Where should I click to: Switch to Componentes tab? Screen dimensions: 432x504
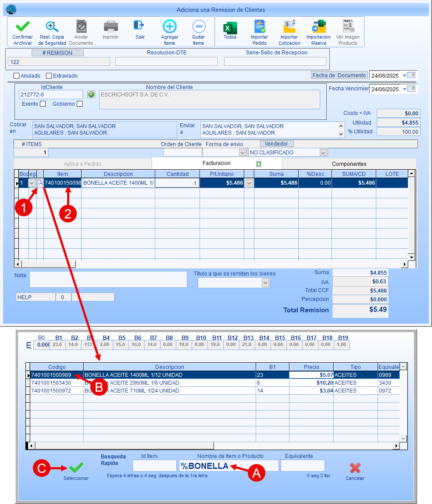(349, 164)
